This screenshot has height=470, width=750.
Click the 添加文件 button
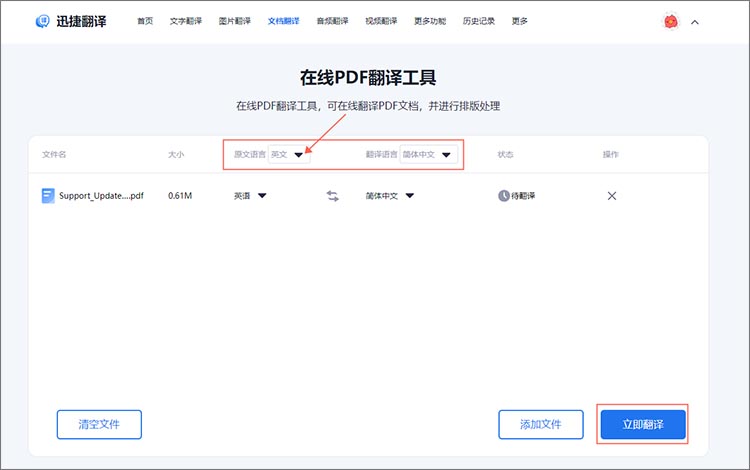(541, 424)
